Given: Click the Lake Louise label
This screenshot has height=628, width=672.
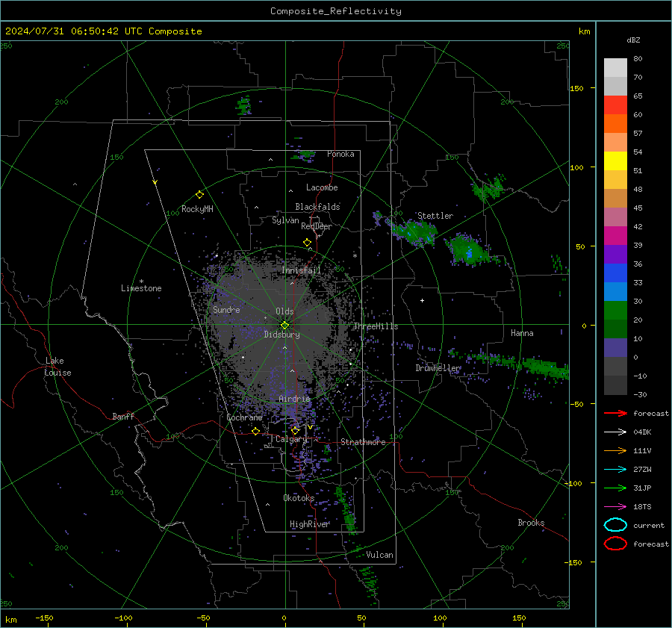Looking at the screenshot, I should (57, 367).
